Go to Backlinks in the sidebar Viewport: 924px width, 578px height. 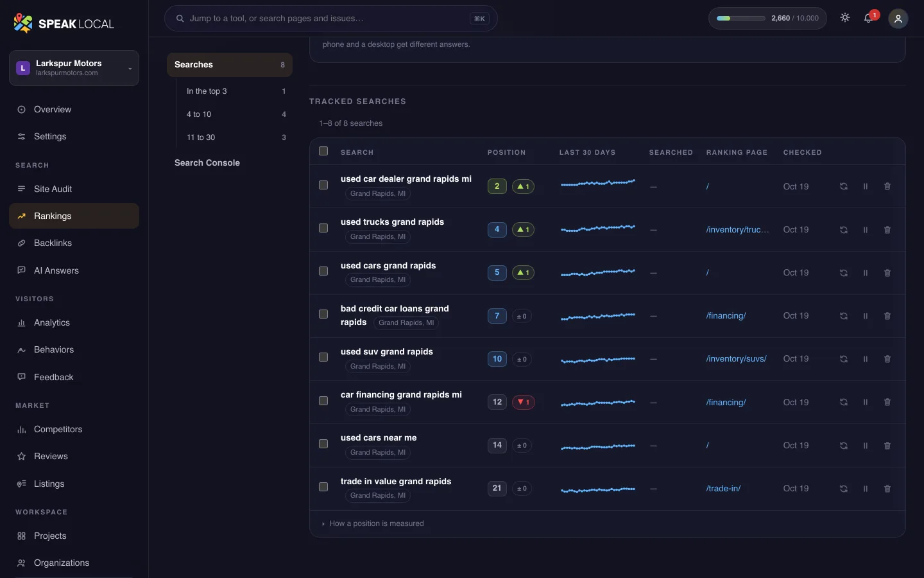74,243
